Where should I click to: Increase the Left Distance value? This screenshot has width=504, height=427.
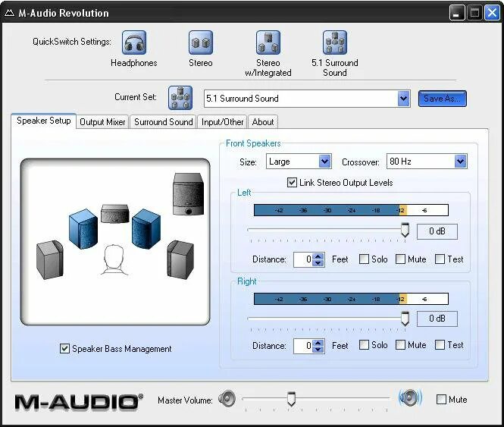tap(318, 256)
